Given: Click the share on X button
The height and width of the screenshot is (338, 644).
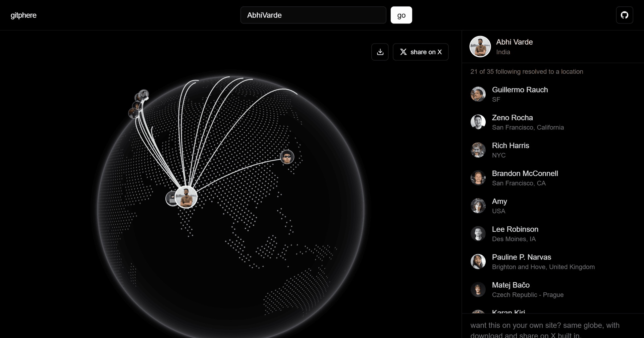Looking at the screenshot, I should [x=421, y=52].
